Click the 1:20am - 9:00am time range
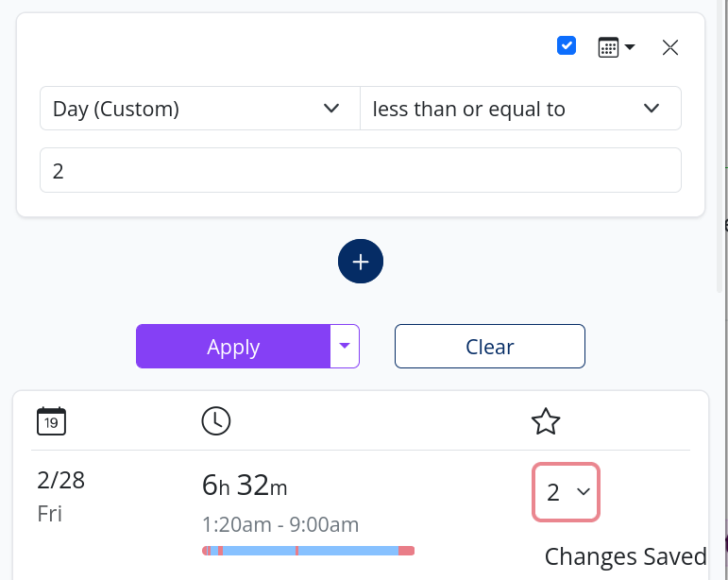Screen dimensions: 728x580 (280, 524)
